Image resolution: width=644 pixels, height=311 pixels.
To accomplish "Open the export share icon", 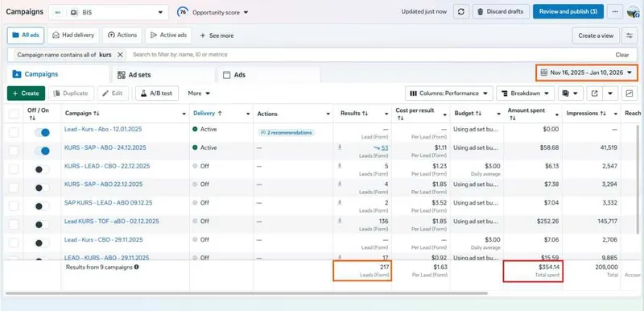I will 594,93.
